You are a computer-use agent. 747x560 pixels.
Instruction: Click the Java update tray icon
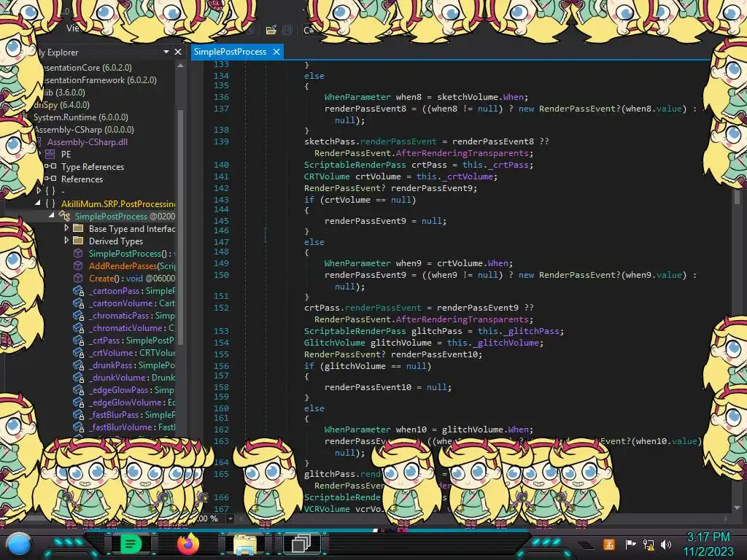coord(609,544)
